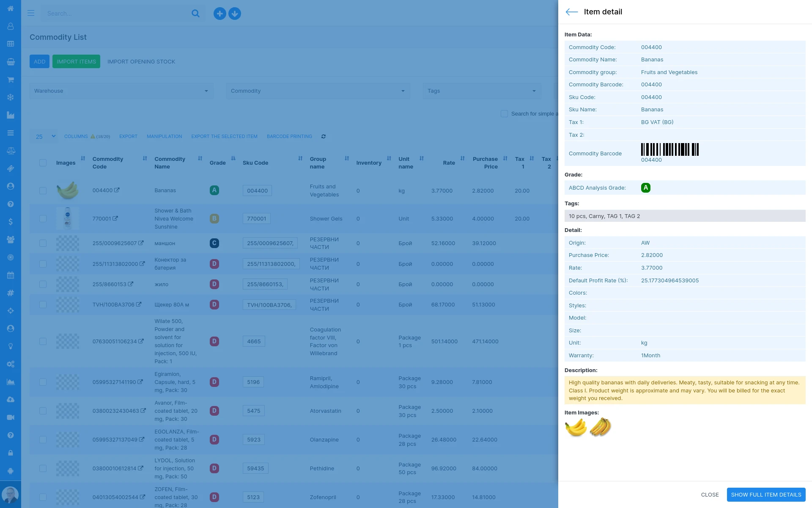Click the search magnifier icon
Viewport: 812px width, 508px height.
195,14
